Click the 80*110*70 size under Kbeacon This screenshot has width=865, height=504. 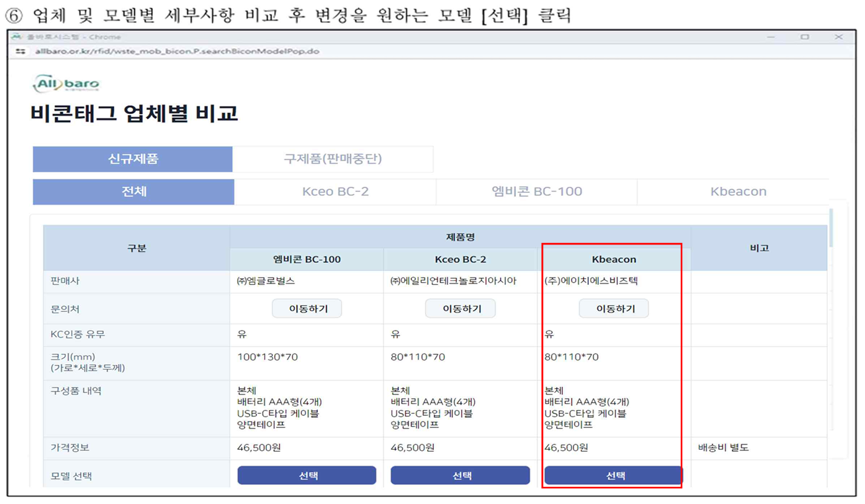pos(572,357)
